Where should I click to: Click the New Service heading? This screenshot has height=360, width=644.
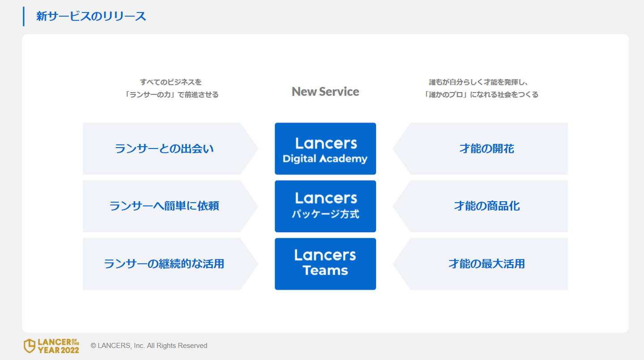325,91
